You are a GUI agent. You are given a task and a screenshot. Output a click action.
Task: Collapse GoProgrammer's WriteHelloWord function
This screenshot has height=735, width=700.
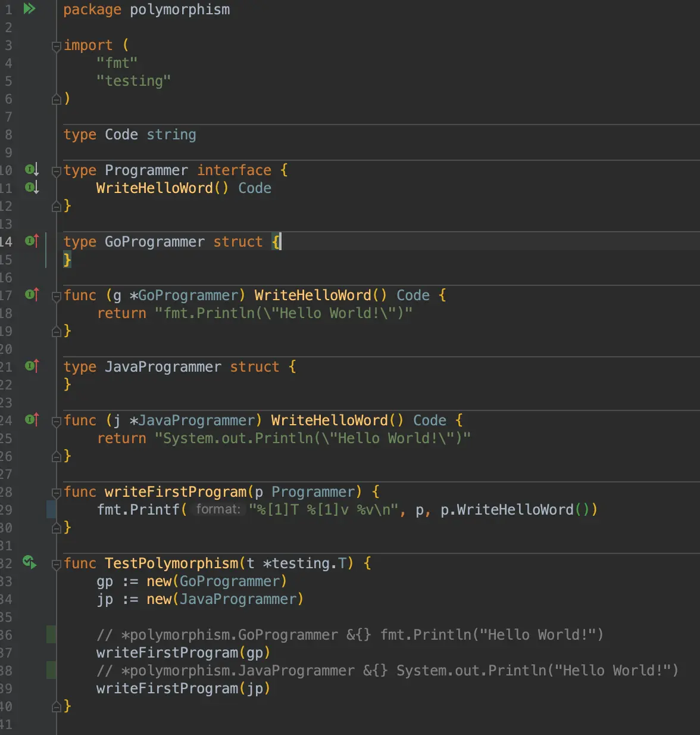point(55,295)
